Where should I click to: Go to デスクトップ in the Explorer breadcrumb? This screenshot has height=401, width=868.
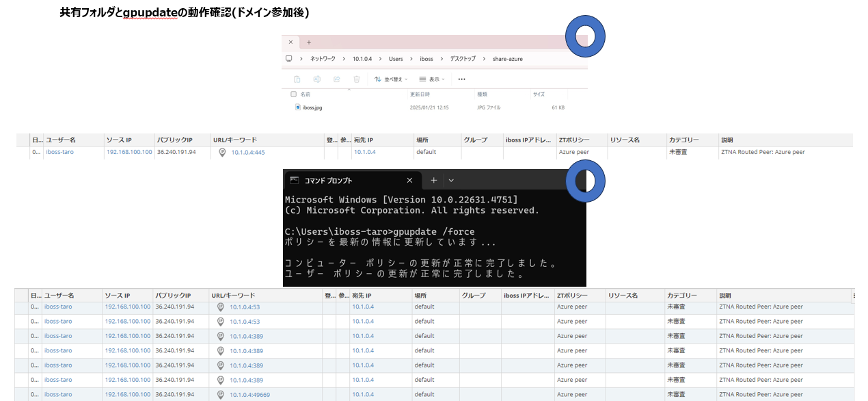(463, 59)
